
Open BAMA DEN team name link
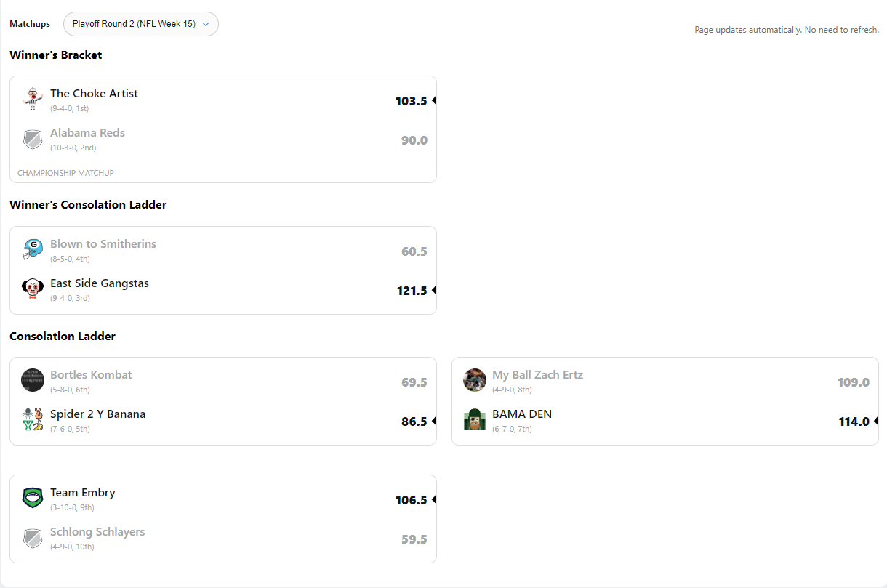coord(521,414)
